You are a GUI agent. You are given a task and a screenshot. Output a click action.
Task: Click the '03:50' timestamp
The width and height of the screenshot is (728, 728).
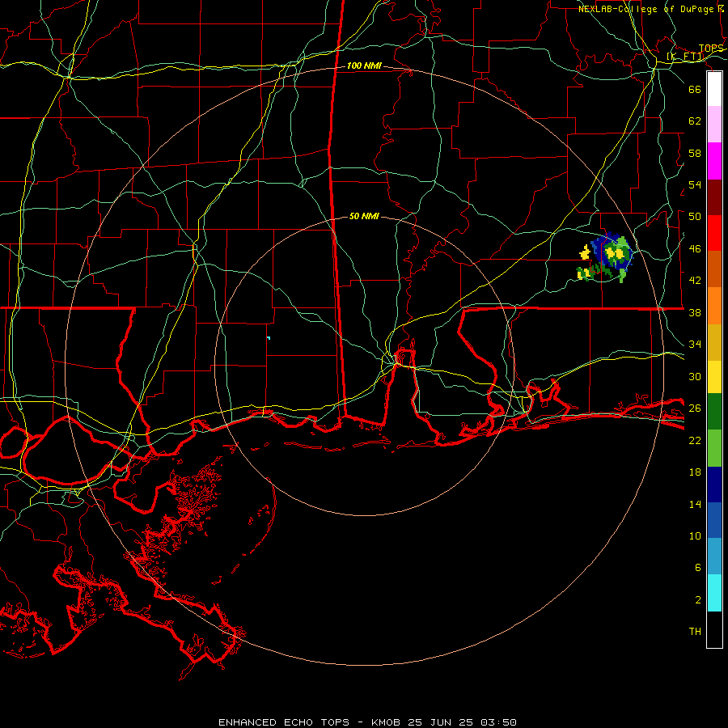[498, 722]
